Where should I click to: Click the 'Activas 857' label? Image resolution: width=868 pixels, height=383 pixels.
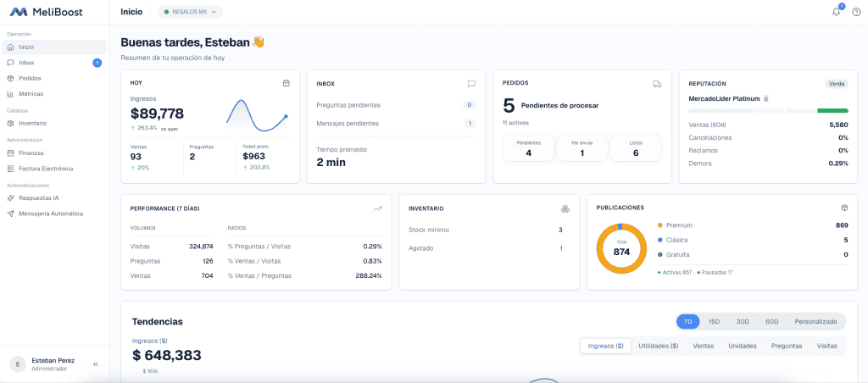tap(676, 272)
